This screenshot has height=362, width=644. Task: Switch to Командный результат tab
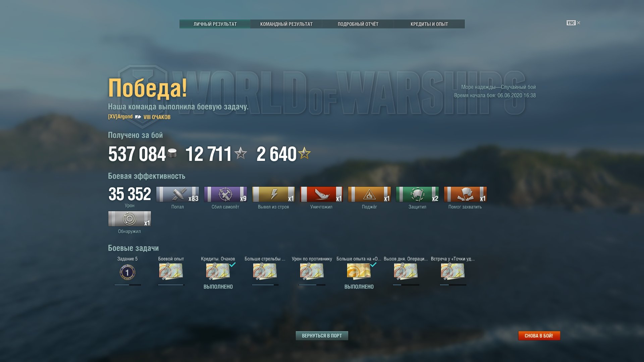[286, 24]
